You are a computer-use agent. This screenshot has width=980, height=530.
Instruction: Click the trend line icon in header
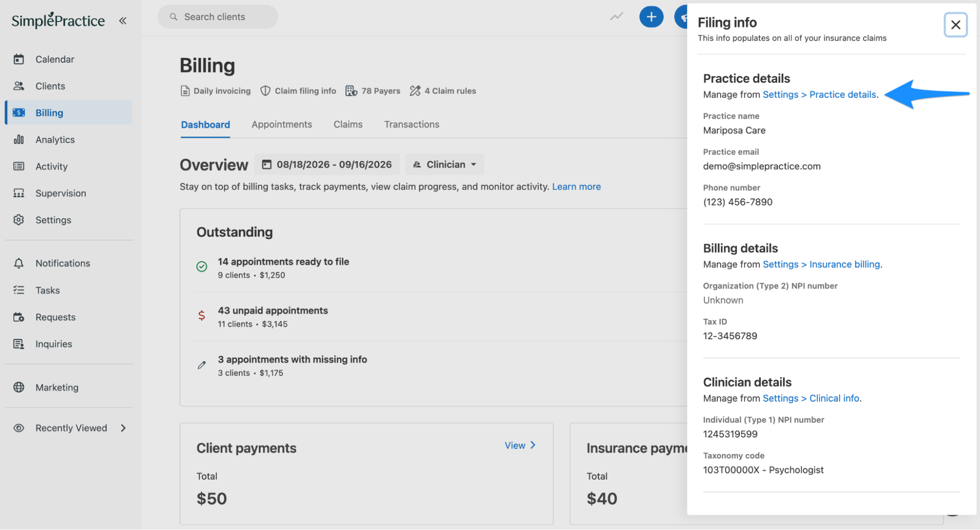(617, 17)
